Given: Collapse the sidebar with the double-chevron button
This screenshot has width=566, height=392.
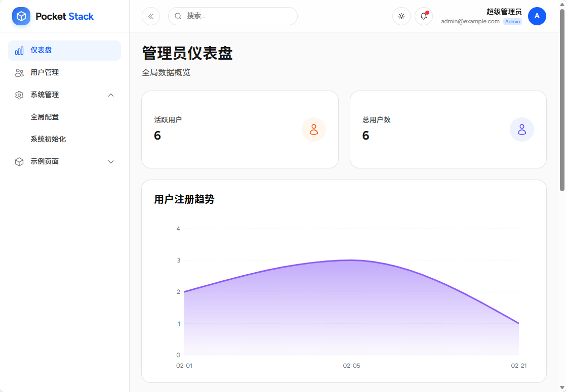Looking at the screenshot, I should pos(150,16).
